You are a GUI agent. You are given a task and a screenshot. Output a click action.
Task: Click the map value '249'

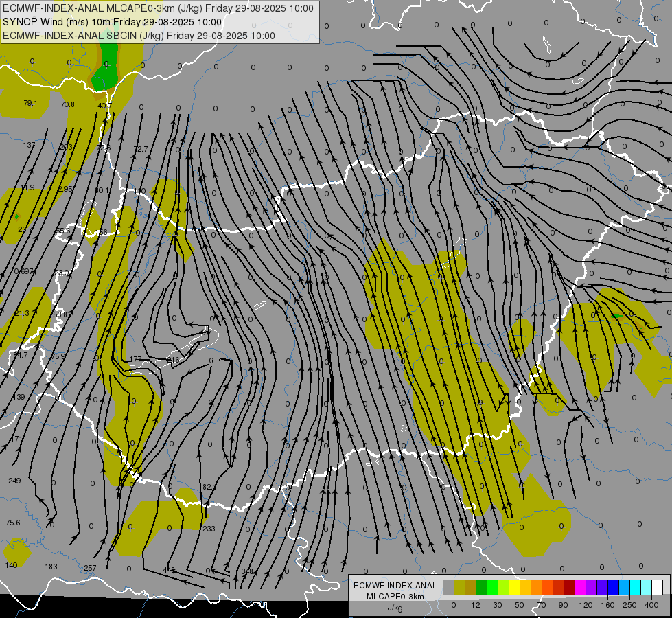click(x=14, y=481)
